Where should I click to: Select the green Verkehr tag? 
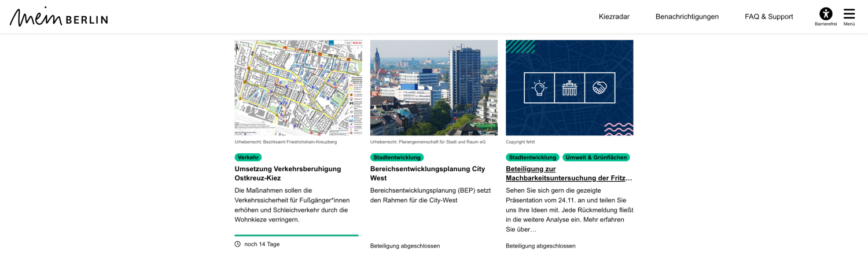(248, 157)
